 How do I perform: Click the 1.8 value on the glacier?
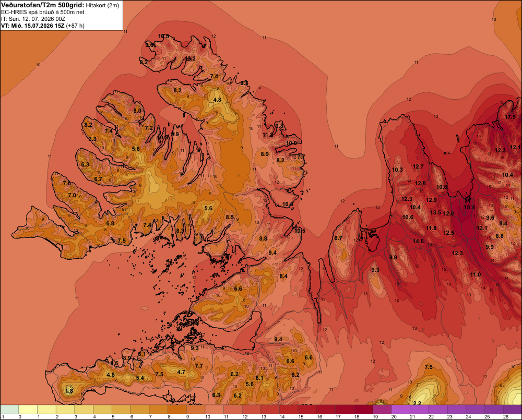[69, 391]
